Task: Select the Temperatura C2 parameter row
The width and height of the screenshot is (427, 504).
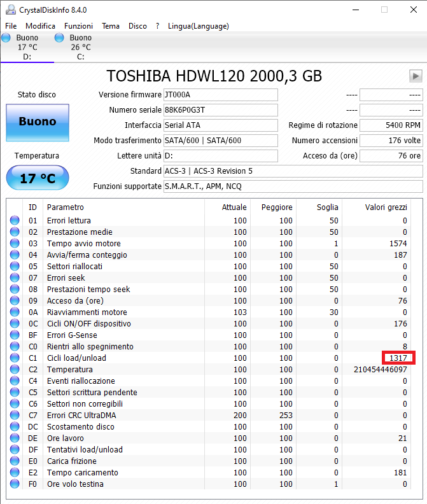Action: coord(208,369)
